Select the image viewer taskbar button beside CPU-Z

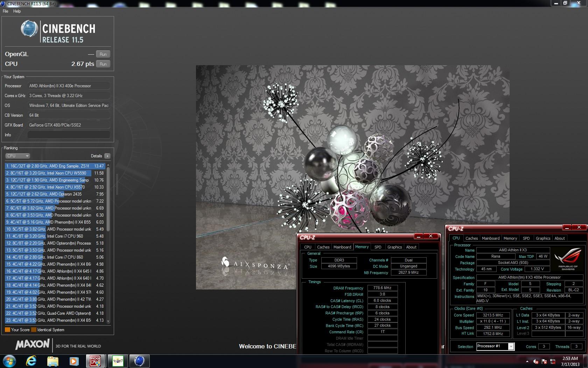tap(118, 361)
